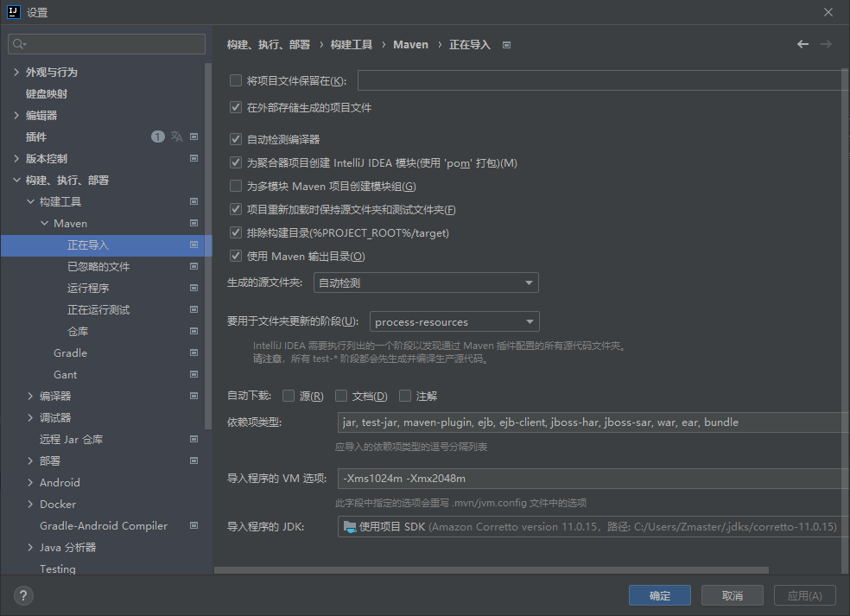Click the back navigation arrow
This screenshot has width=850, height=616.
click(x=802, y=44)
